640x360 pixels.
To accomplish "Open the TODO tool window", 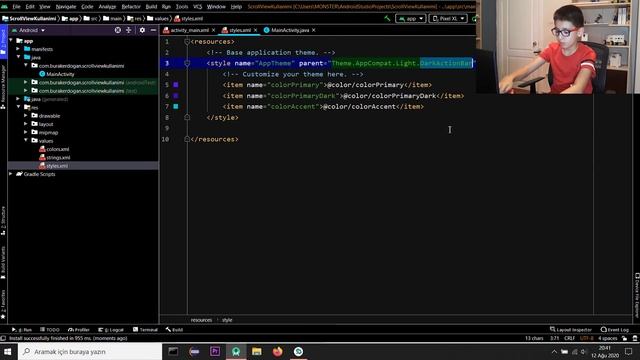I will coord(50,329).
